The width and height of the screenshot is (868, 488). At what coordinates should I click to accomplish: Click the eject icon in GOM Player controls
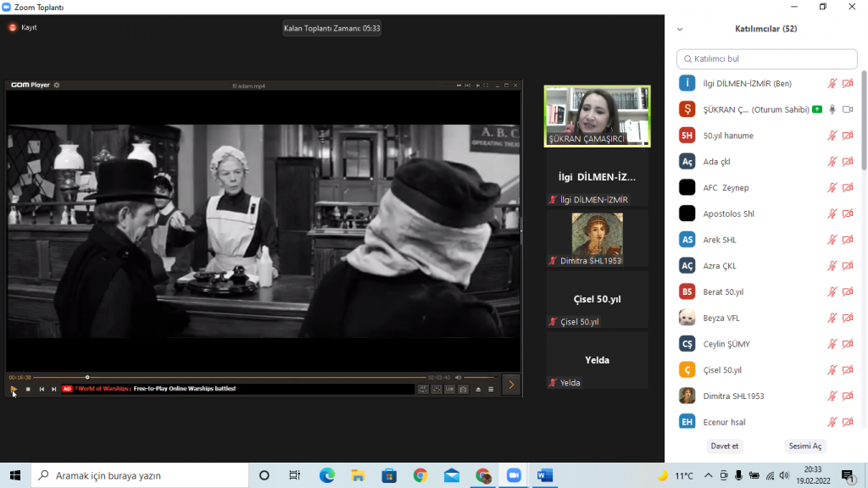477,387
